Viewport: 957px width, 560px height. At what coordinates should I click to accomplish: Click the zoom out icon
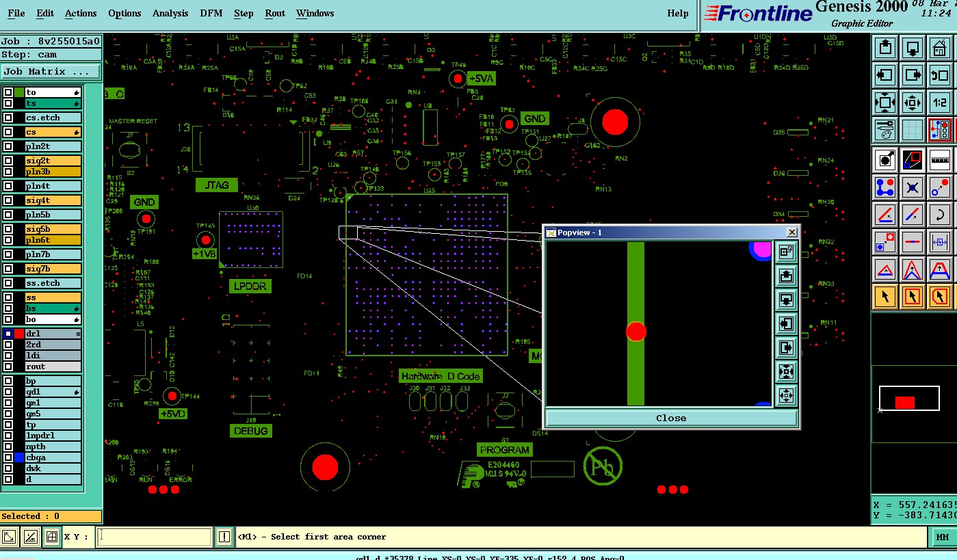point(913,103)
